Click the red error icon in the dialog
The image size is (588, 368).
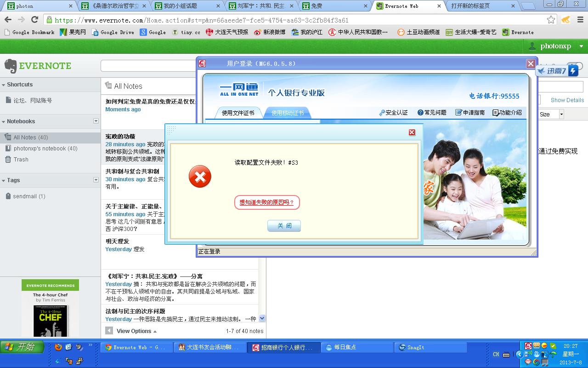click(200, 177)
